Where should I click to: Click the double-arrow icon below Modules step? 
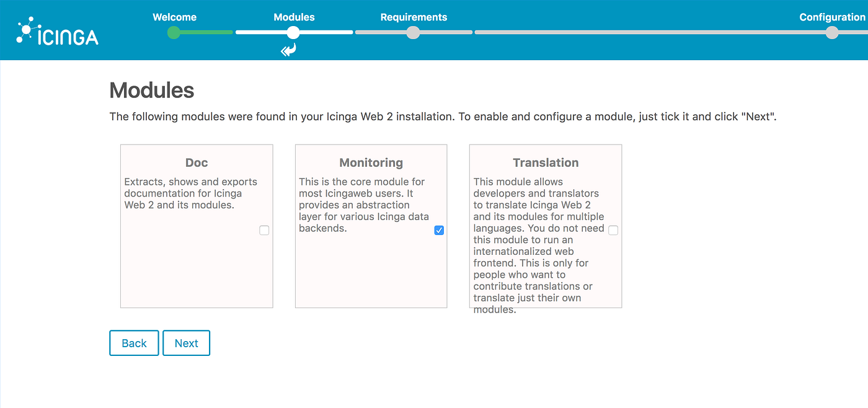tap(288, 48)
